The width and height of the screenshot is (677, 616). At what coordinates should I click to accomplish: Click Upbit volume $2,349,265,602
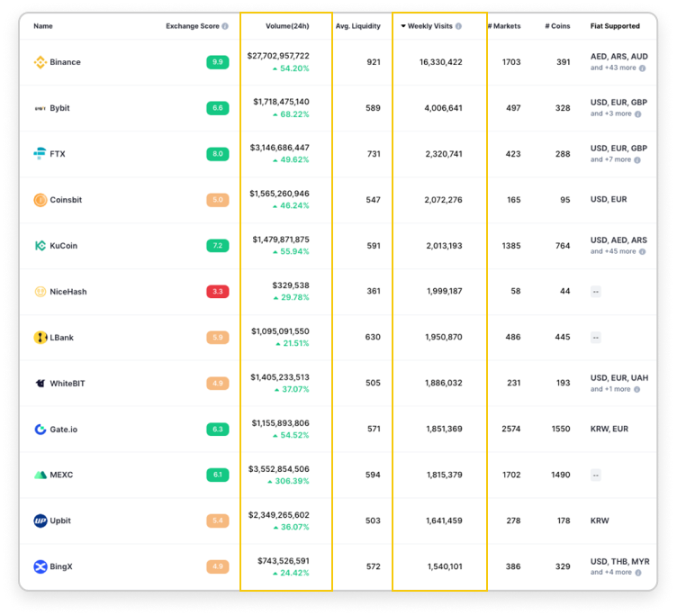[279, 515]
